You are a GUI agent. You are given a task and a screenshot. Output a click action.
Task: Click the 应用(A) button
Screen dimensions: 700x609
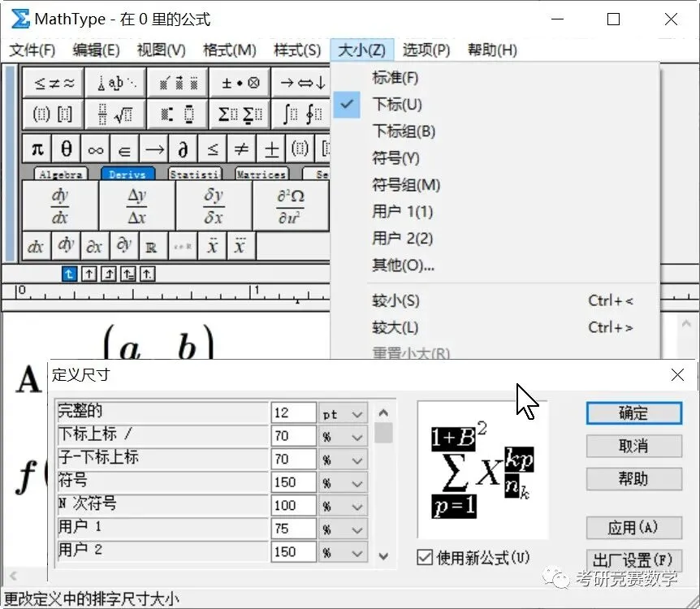(x=634, y=528)
